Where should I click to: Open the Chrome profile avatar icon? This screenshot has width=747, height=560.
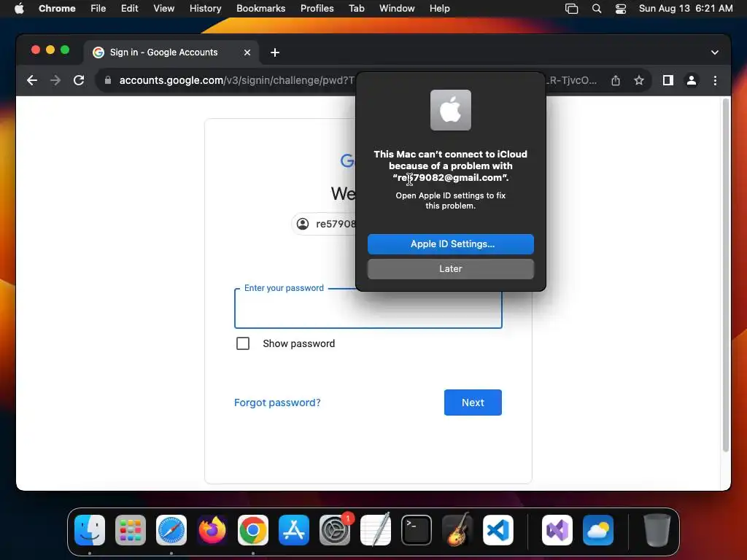pyautogui.click(x=692, y=80)
